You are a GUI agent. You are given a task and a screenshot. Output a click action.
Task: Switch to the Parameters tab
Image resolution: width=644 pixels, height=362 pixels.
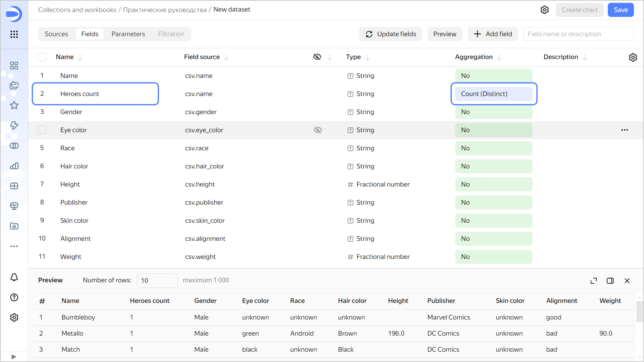[128, 34]
